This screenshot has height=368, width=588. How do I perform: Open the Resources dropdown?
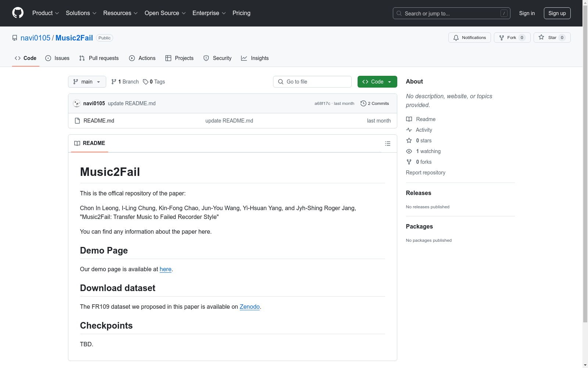[121, 13]
